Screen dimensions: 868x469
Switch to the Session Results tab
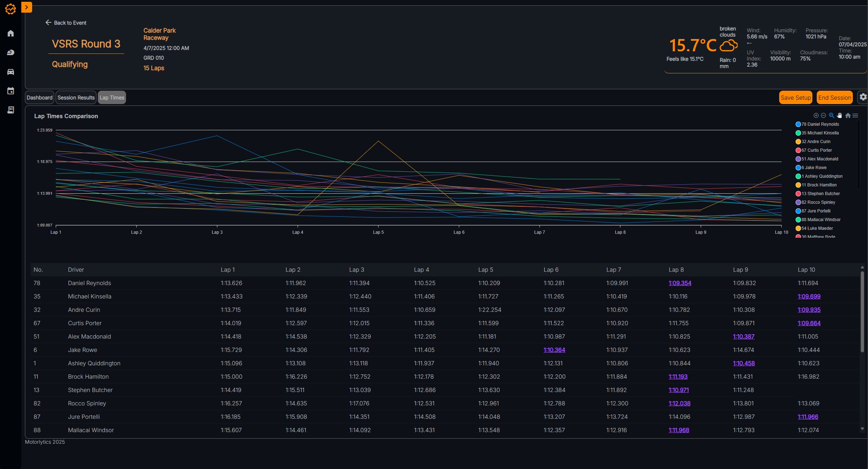coord(75,97)
